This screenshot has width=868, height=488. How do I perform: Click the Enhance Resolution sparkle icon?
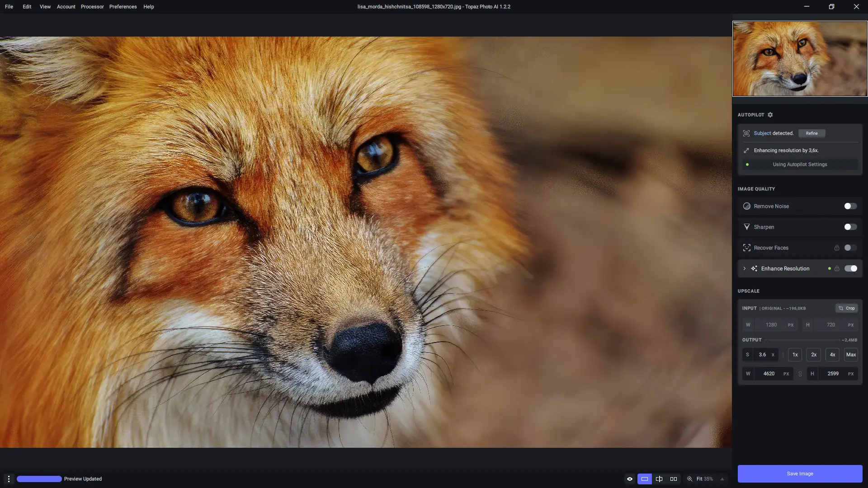pyautogui.click(x=754, y=268)
